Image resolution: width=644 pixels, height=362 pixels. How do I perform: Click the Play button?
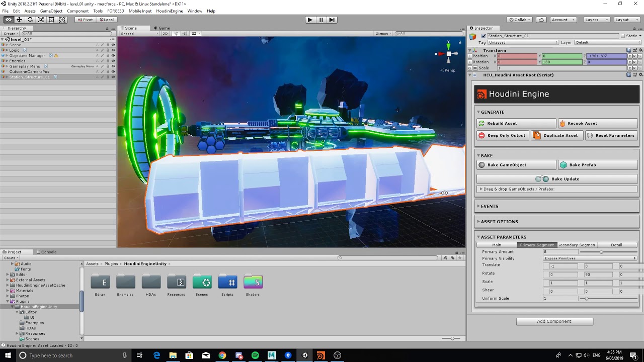coord(310,20)
